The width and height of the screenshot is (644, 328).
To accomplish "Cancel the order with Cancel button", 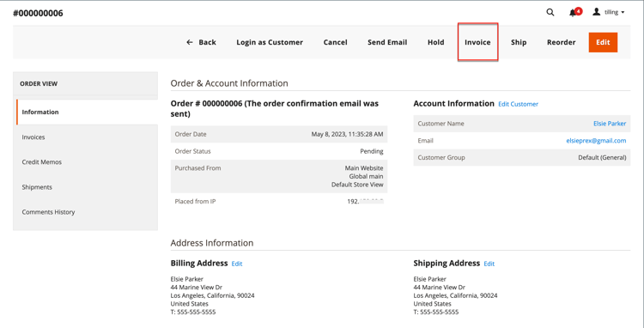I will pyautogui.click(x=335, y=42).
